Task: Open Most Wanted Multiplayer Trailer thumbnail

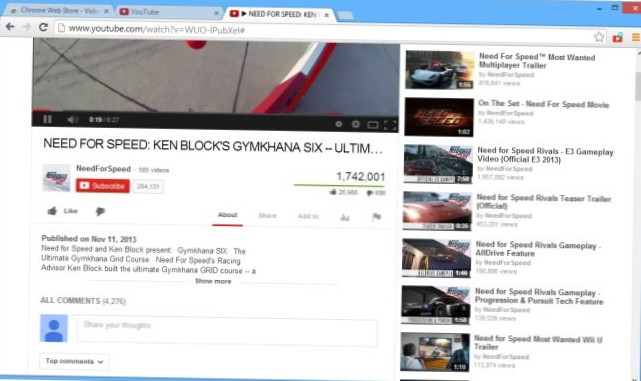Action: (x=440, y=69)
